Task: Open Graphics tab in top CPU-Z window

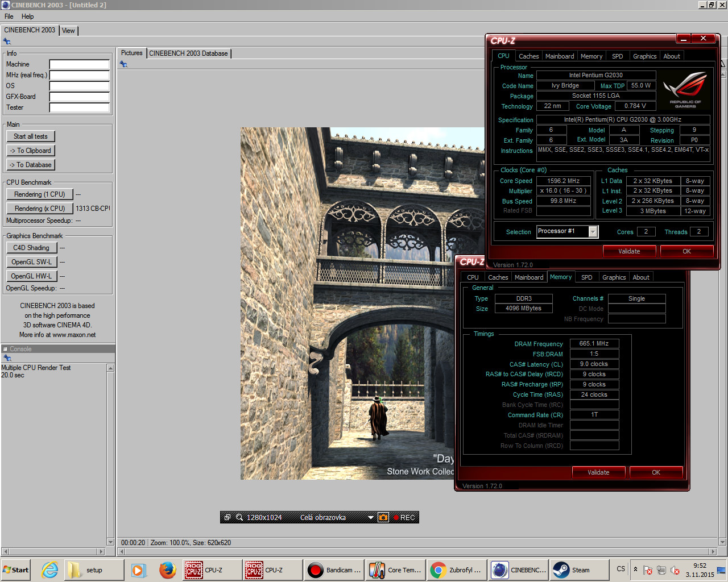Action: (645, 56)
